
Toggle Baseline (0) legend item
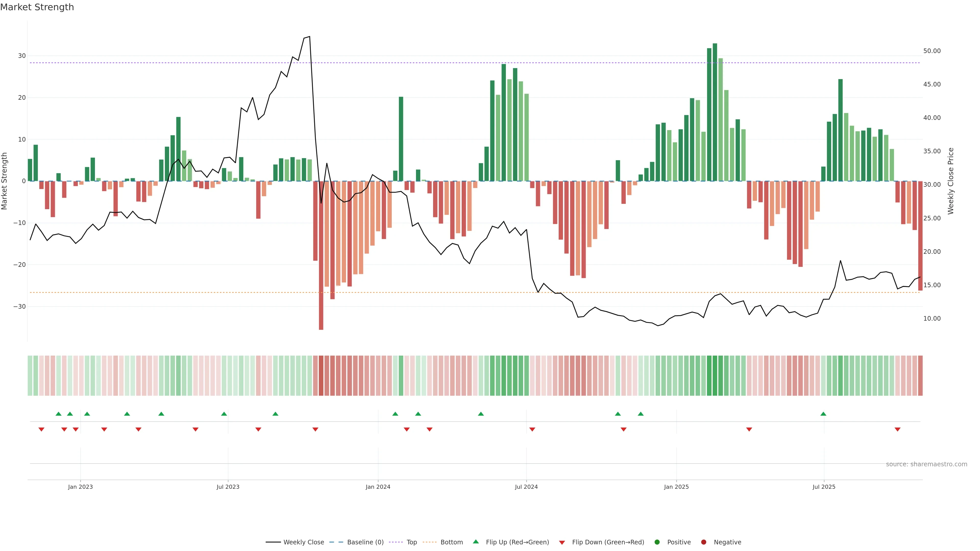pos(365,542)
